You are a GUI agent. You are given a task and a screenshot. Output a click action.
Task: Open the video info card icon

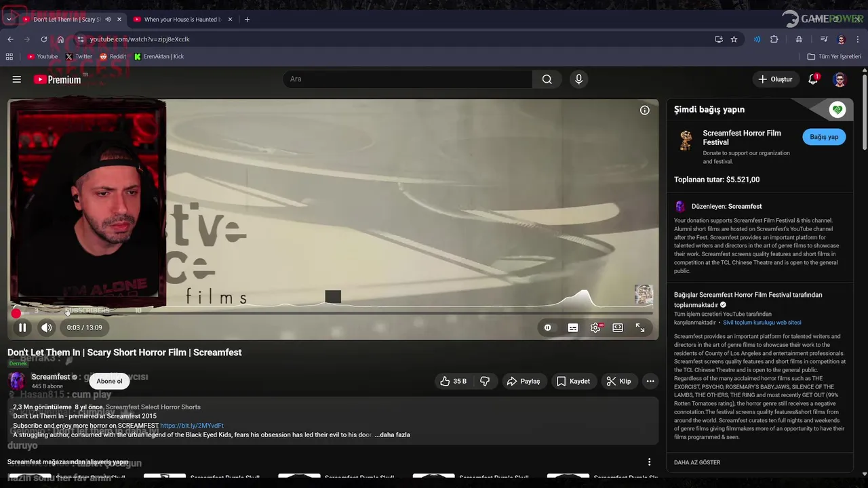tap(645, 110)
